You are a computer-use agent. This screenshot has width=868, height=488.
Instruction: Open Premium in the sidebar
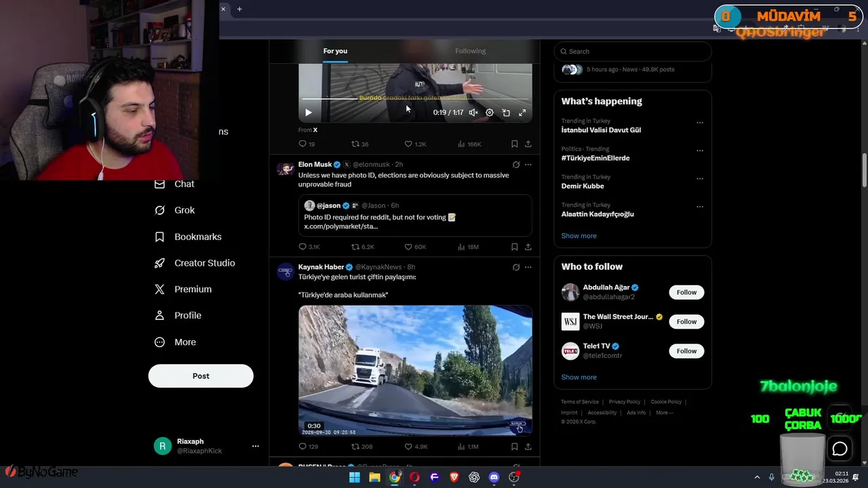click(x=183, y=289)
